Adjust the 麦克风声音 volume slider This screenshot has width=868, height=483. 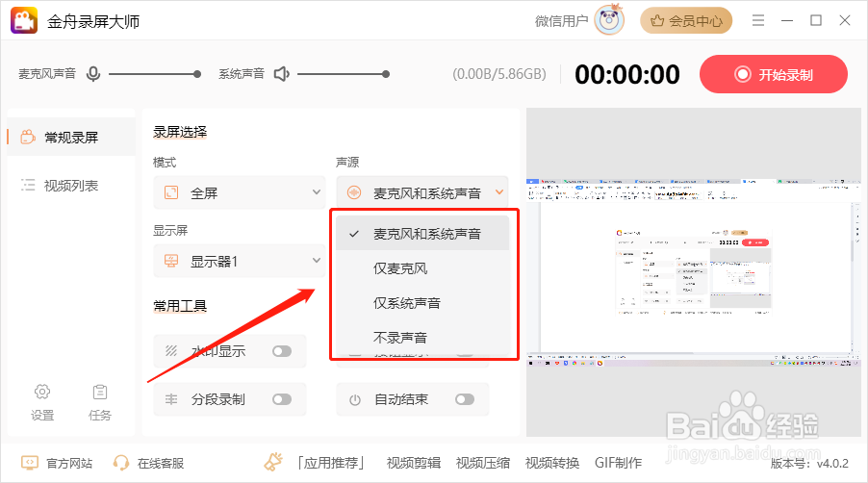(155, 73)
